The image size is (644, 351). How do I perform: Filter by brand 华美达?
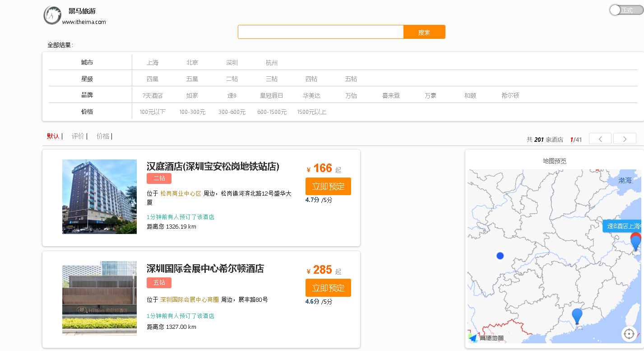[311, 96]
